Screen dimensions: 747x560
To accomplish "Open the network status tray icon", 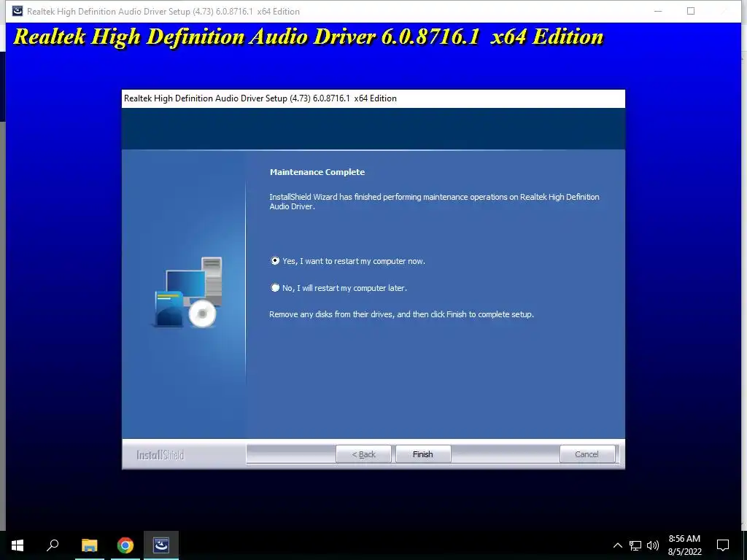I will (635, 545).
